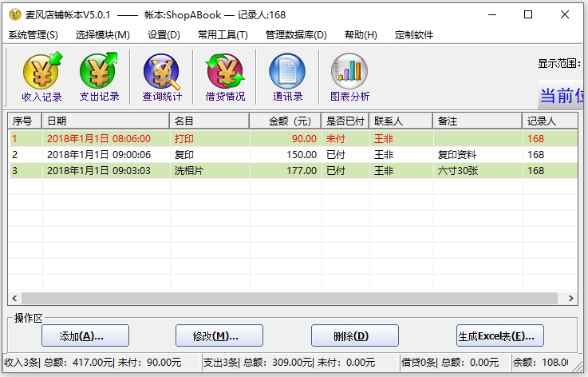Click the 修改(M)... button
Viewport: 588px width, 377px height.
tap(219, 335)
